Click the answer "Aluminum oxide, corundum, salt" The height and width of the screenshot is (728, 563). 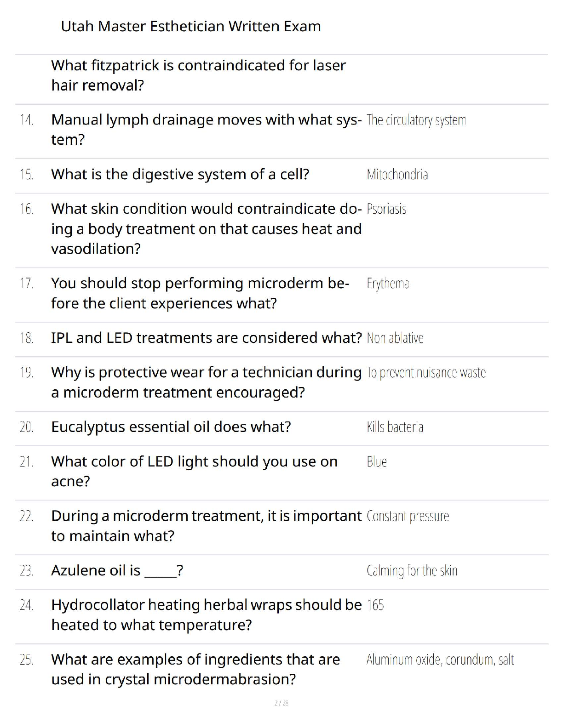tap(440, 660)
